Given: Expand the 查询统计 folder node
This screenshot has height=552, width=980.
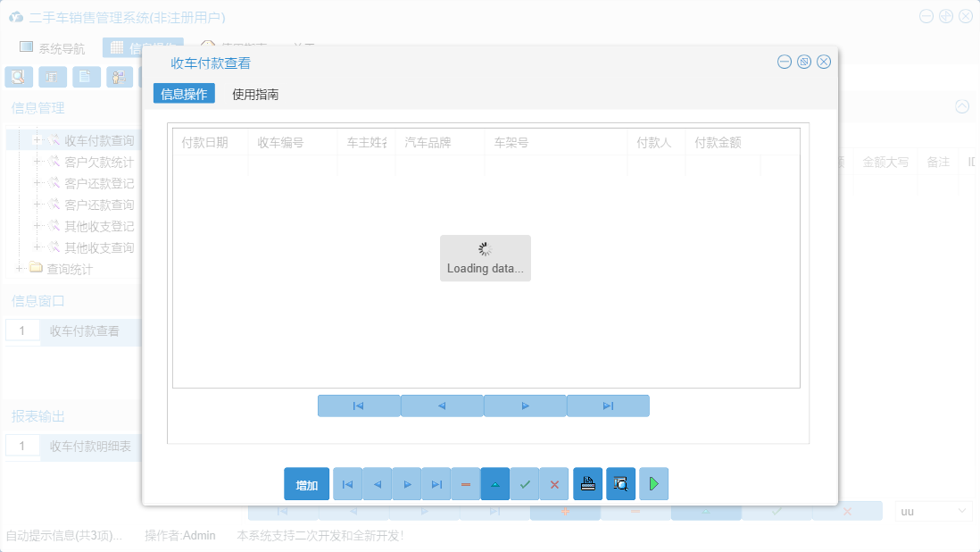Looking at the screenshot, I should tap(18, 268).
